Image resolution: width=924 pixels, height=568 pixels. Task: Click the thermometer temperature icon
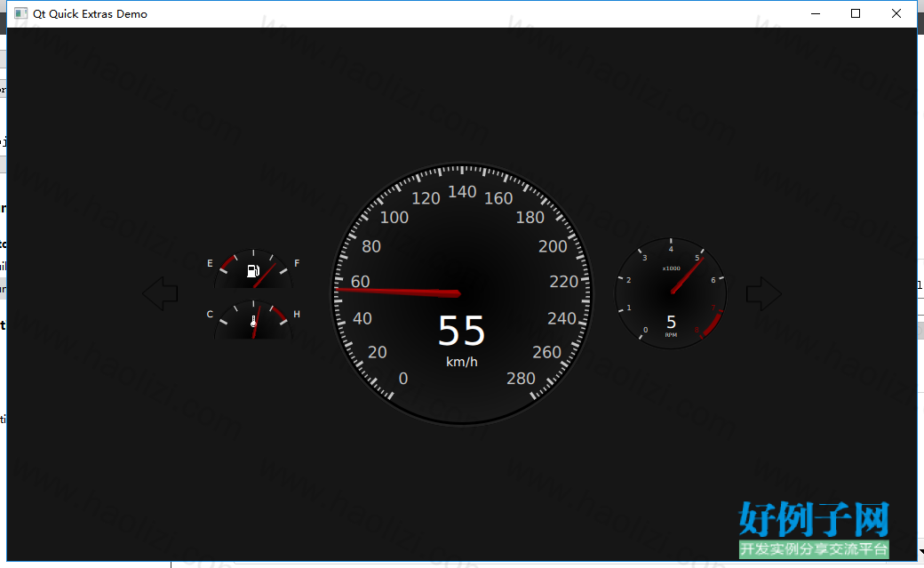tap(253, 322)
